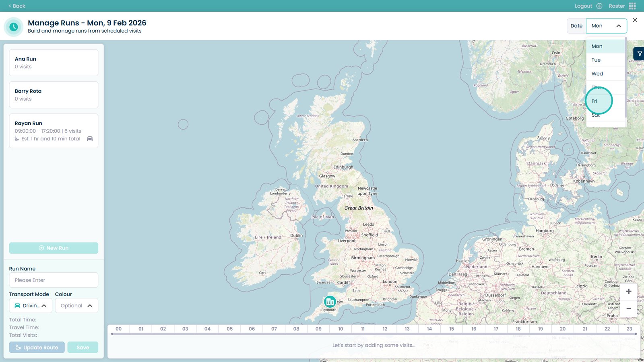Select Fri from the day list
Screen dimensions: 644x362
(595, 101)
